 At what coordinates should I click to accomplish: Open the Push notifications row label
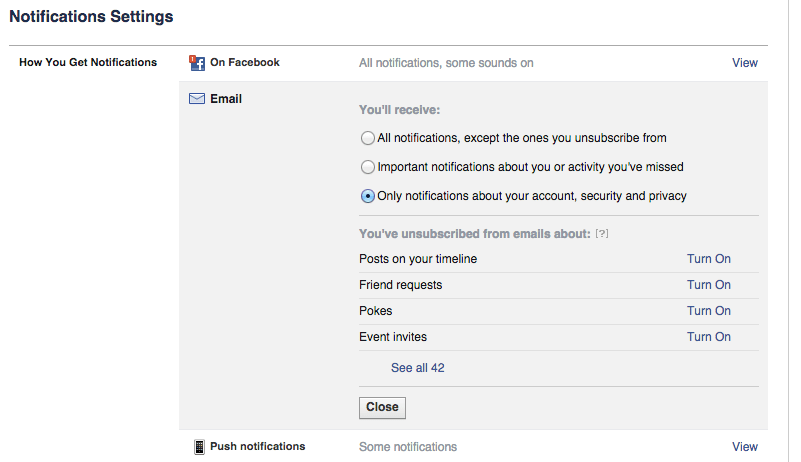(257, 447)
